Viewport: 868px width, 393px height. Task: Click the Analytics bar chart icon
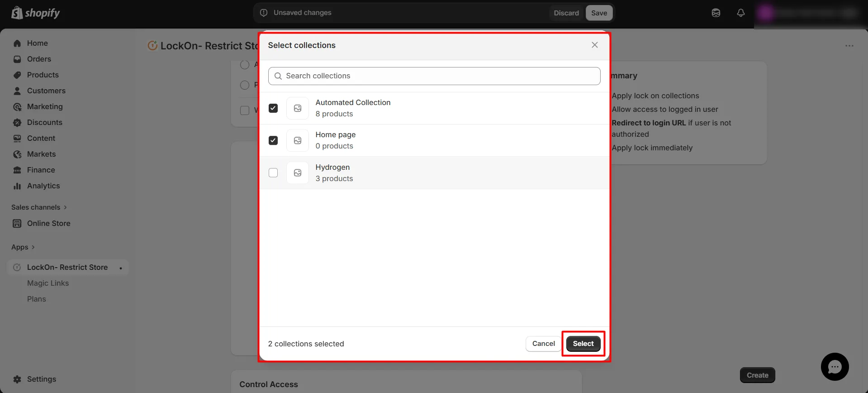click(x=17, y=186)
